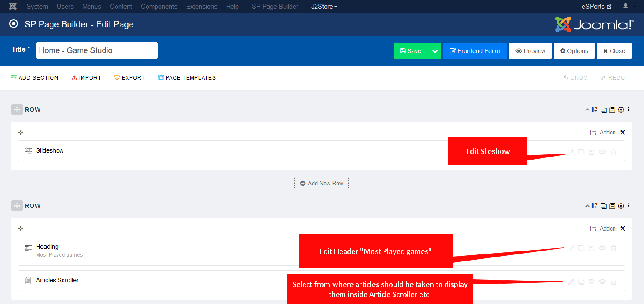Click the Joomla logo icon in top bar
The width and height of the screenshot is (644, 304).
tap(13, 7)
